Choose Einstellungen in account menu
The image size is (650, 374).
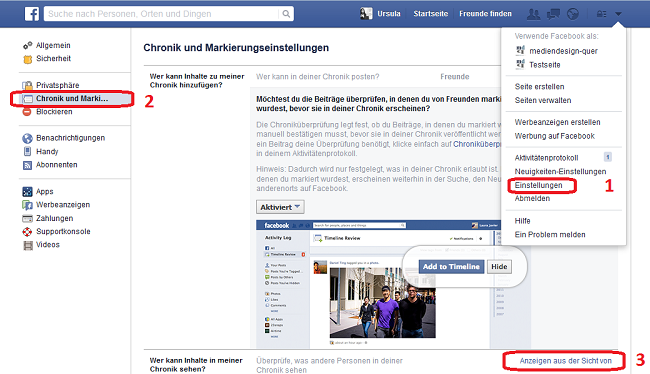538,185
